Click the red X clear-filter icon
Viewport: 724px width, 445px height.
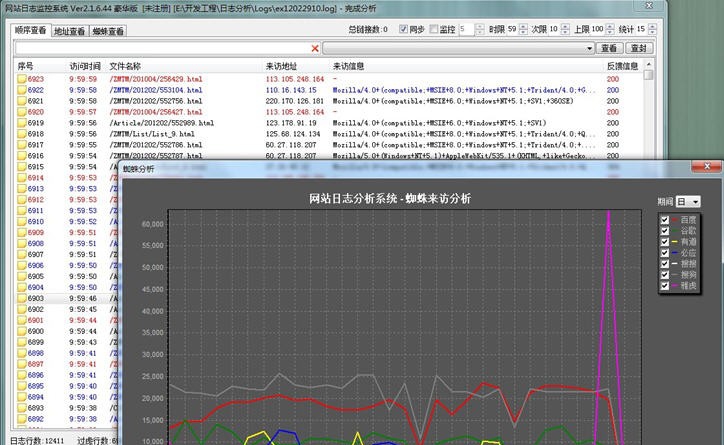coord(315,48)
